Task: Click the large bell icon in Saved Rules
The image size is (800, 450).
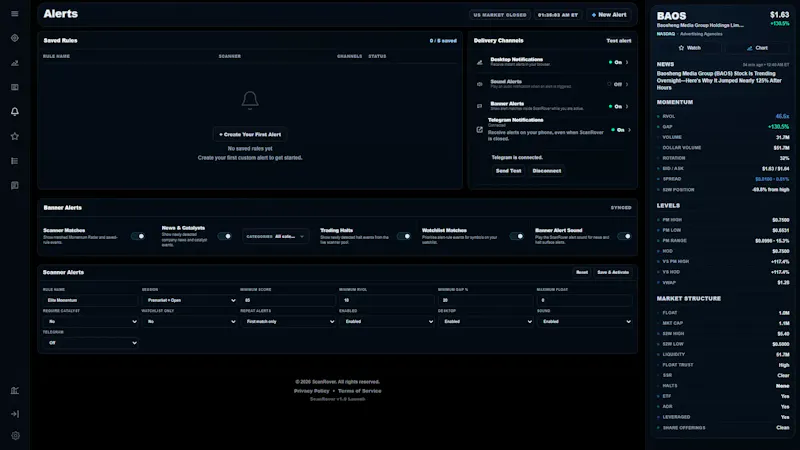Action: pyautogui.click(x=250, y=100)
